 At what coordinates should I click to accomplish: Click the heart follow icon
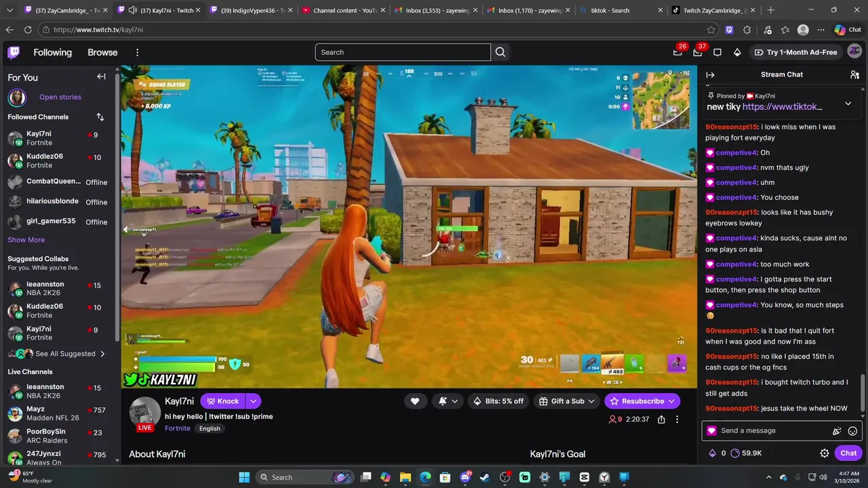coord(415,401)
